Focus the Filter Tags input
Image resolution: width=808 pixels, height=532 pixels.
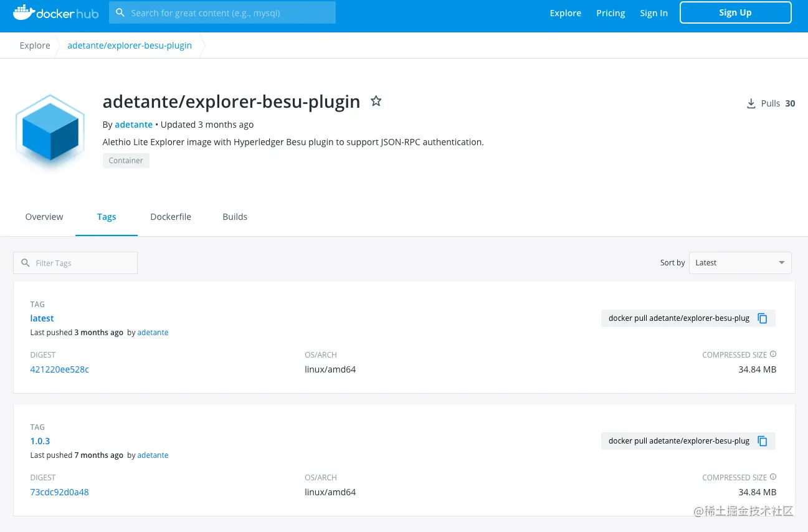pyautogui.click(x=75, y=263)
